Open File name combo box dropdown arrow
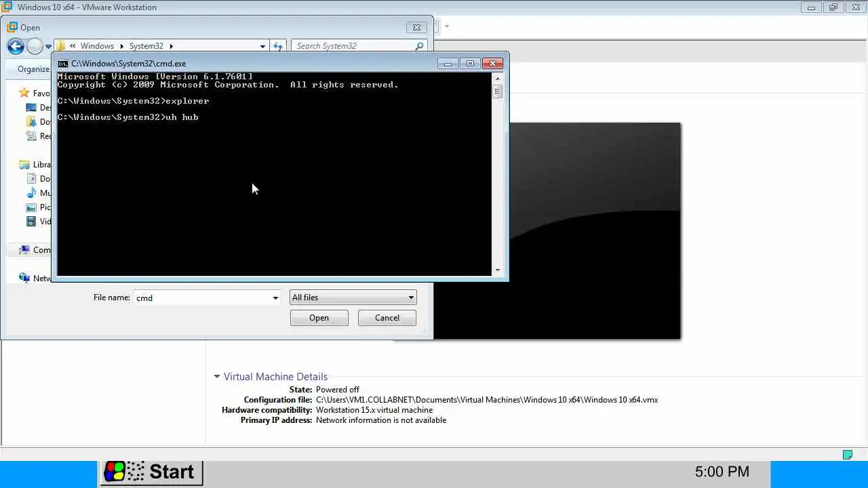 pyautogui.click(x=275, y=298)
